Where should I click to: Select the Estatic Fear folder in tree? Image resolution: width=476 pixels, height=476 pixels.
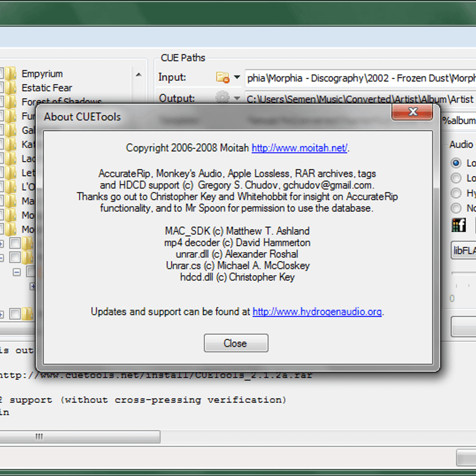(47, 88)
